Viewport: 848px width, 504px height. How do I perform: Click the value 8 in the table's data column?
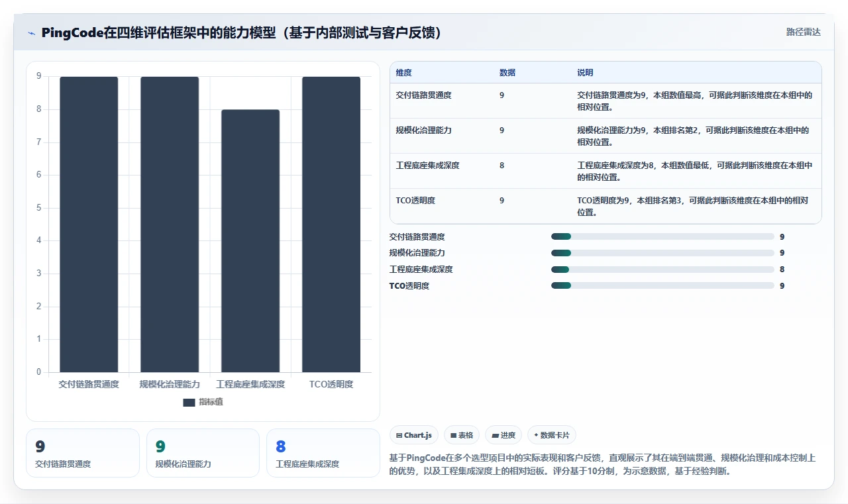point(502,166)
